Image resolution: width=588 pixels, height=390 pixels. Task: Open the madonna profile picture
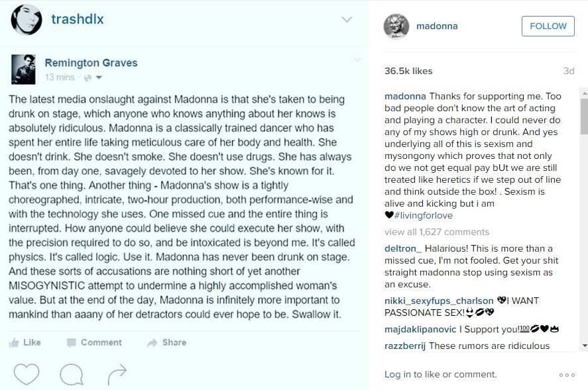[x=396, y=26]
